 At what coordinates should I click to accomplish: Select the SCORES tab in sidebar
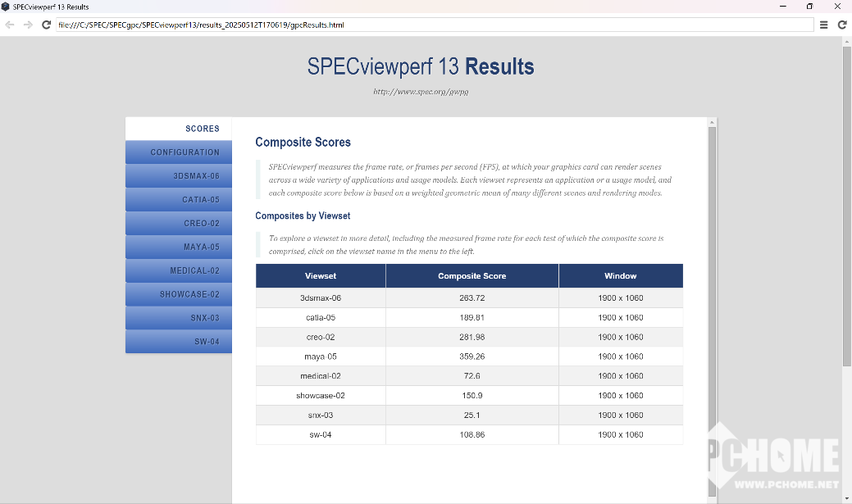click(x=179, y=129)
